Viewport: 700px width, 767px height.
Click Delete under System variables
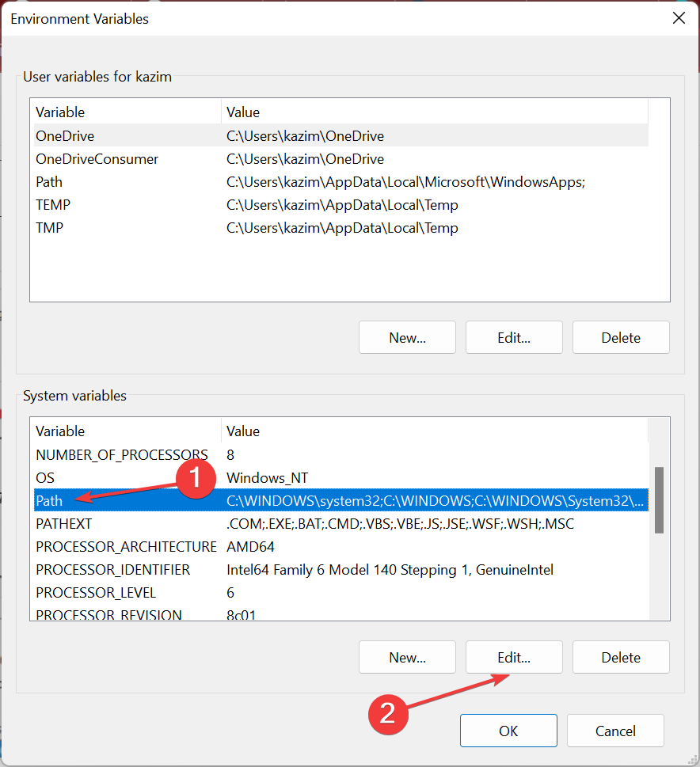(621, 658)
